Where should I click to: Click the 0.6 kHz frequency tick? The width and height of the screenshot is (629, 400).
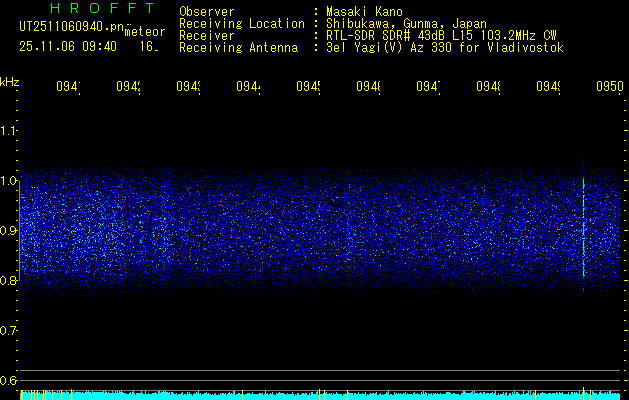coord(9,381)
